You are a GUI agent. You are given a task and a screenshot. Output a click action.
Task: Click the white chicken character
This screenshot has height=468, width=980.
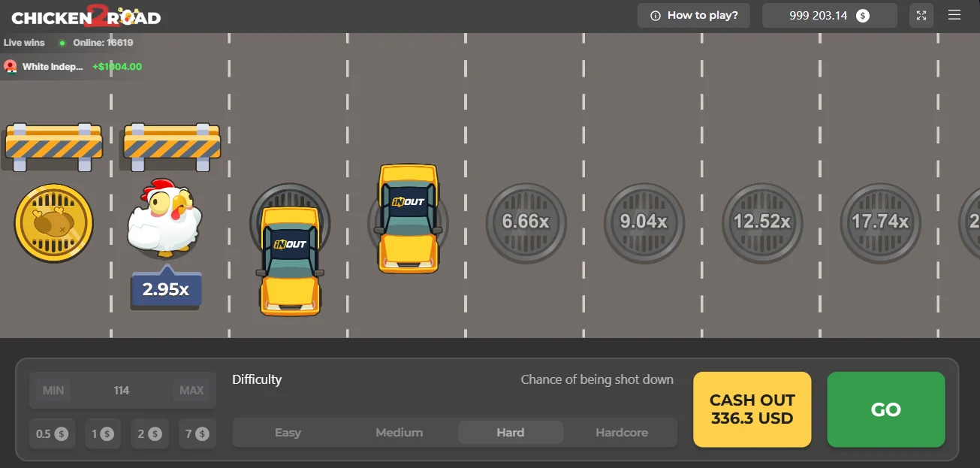tap(164, 218)
